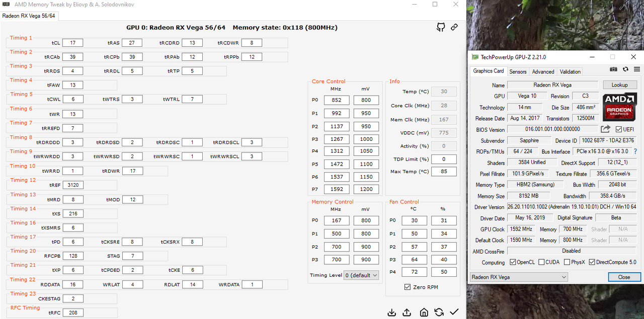The width and height of the screenshot is (644, 319).
Task: Click the tRAS value field
Action: [132, 43]
